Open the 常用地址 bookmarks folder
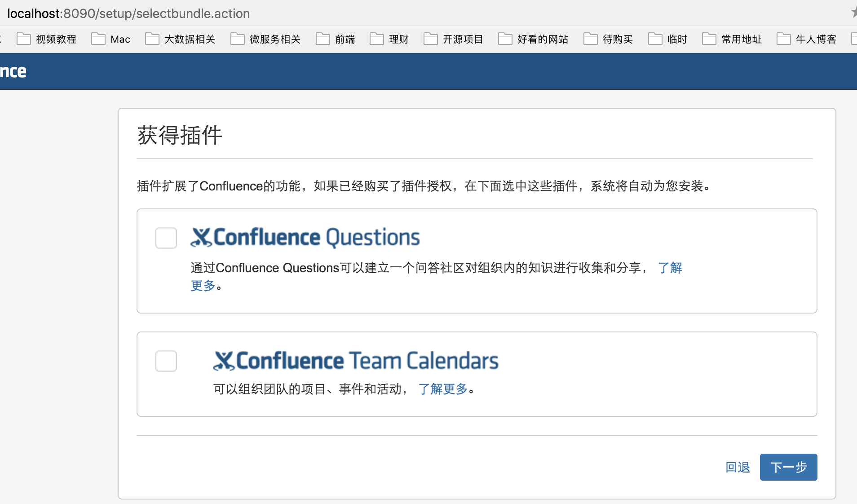Image resolution: width=857 pixels, height=504 pixels. [740, 39]
